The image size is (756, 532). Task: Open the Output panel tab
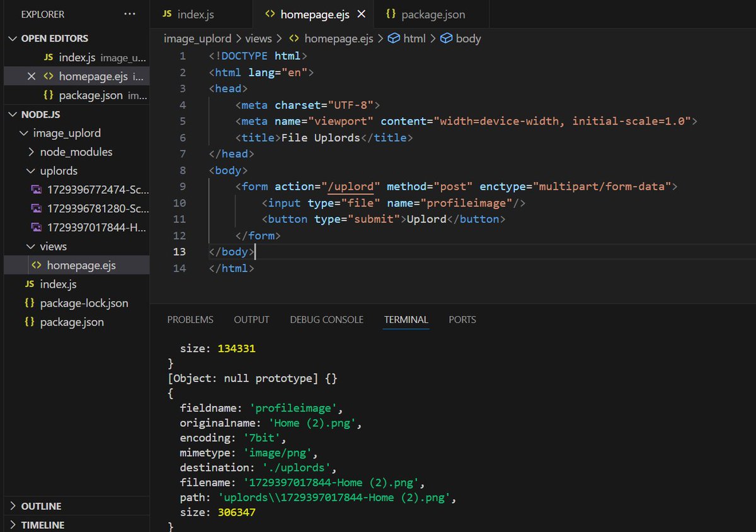coord(251,320)
